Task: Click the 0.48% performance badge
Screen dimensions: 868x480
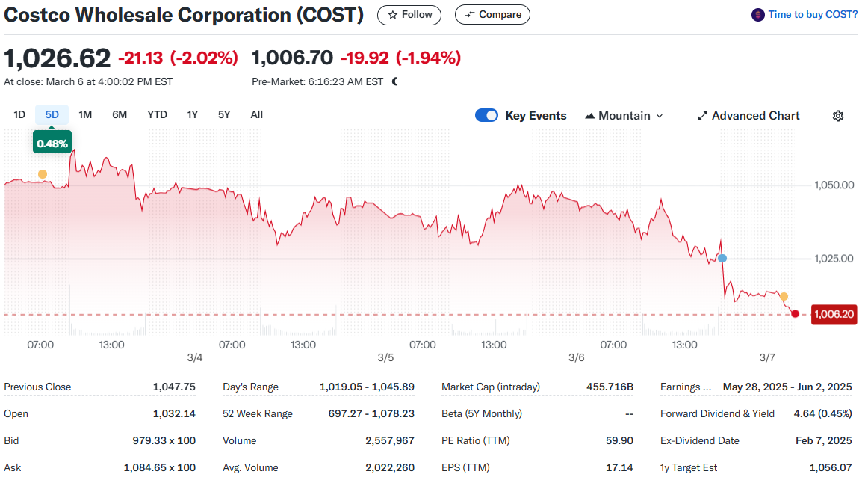Action: coord(52,144)
